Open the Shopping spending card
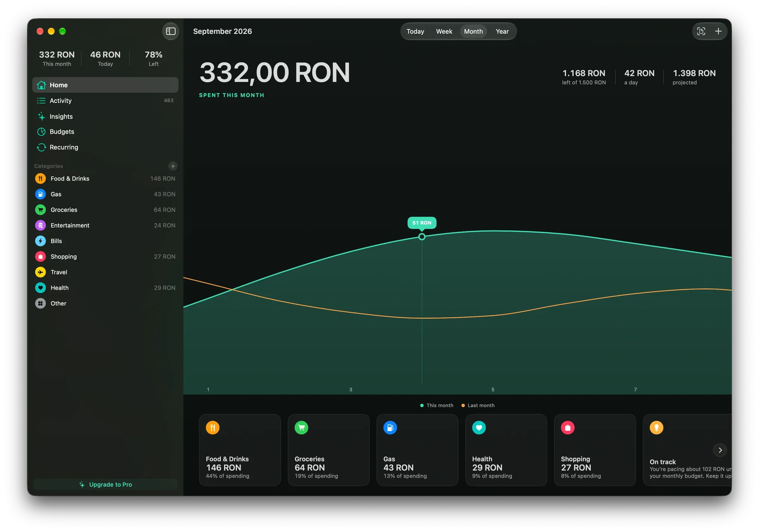Screen dimensions: 759x532 (x=595, y=450)
